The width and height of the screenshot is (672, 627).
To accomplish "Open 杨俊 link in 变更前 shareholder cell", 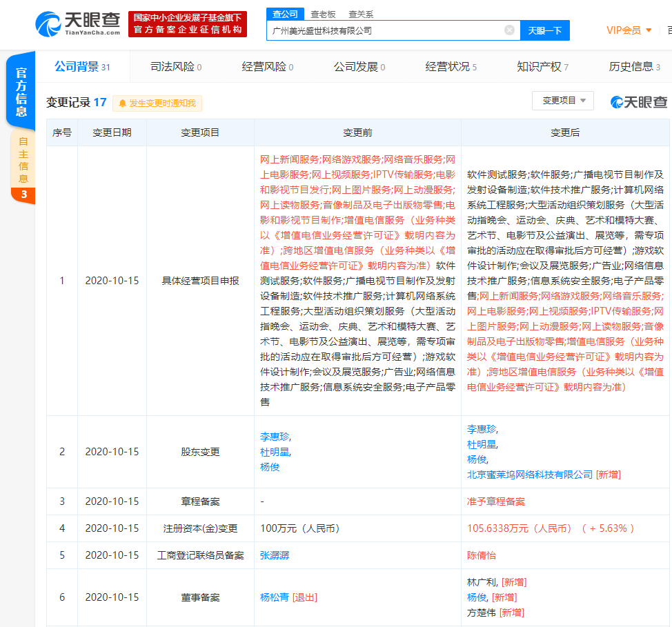I will coord(270,467).
